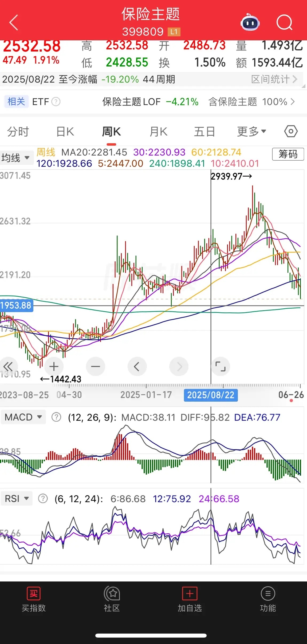The height and width of the screenshot is (644, 307).
Task: Zoom in chart with plus button
Action: (54, 366)
